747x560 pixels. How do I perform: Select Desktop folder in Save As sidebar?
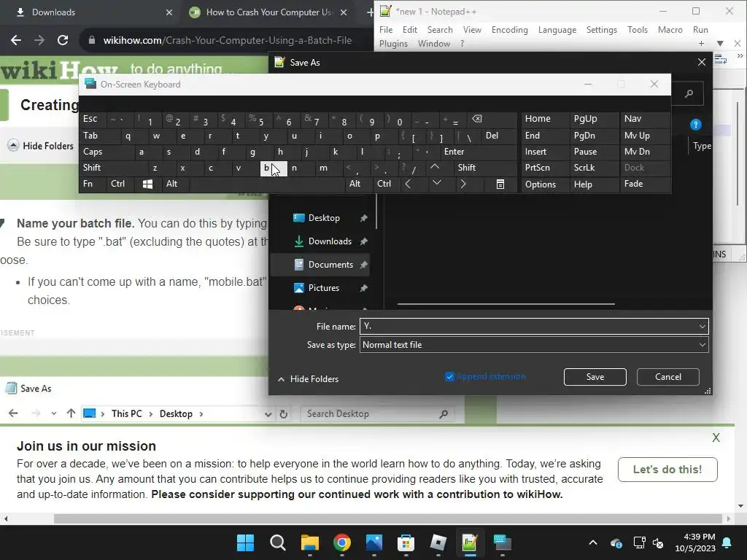coord(324,217)
